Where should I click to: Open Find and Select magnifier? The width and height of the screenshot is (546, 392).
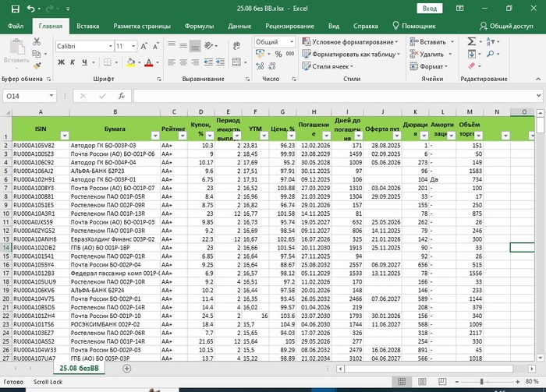coord(491,54)
